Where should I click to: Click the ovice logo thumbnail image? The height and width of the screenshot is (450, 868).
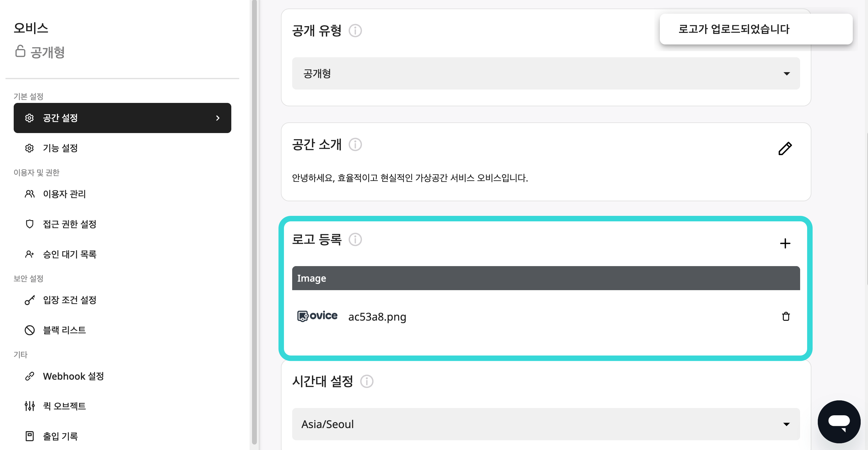click(317, 316)
